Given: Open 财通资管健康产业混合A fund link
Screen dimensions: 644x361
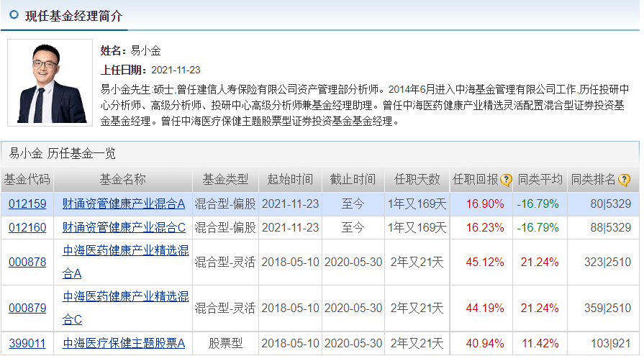Looking at the screenshot, I should pos(123,204).
